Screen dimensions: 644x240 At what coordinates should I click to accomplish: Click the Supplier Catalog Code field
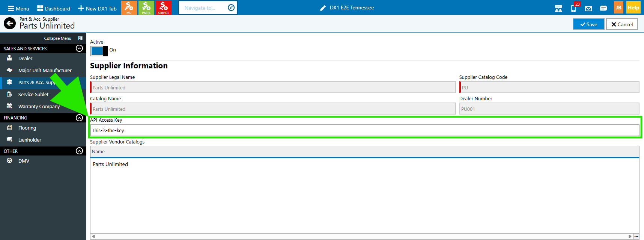549,88
